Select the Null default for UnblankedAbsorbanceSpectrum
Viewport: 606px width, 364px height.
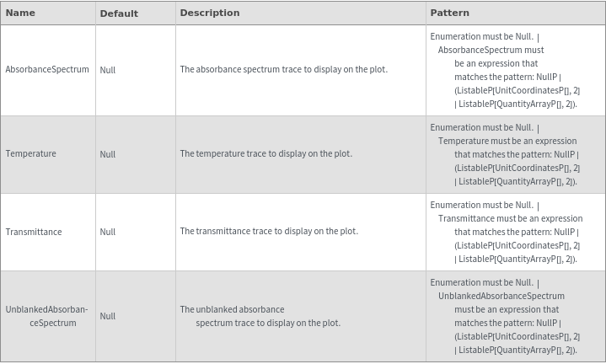pyautogui.click(x=108, y=316)
